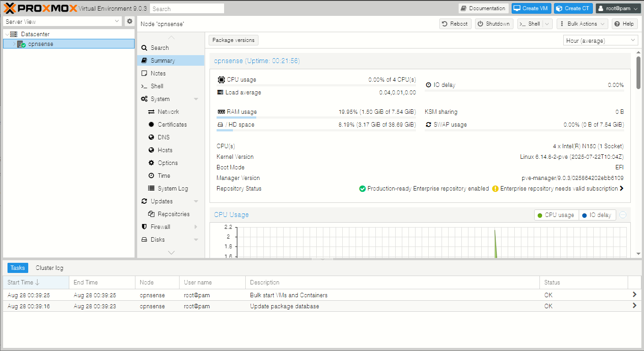644x351 pixels.
Task: Sort tasks by Status column header
Action: [584, 282]
